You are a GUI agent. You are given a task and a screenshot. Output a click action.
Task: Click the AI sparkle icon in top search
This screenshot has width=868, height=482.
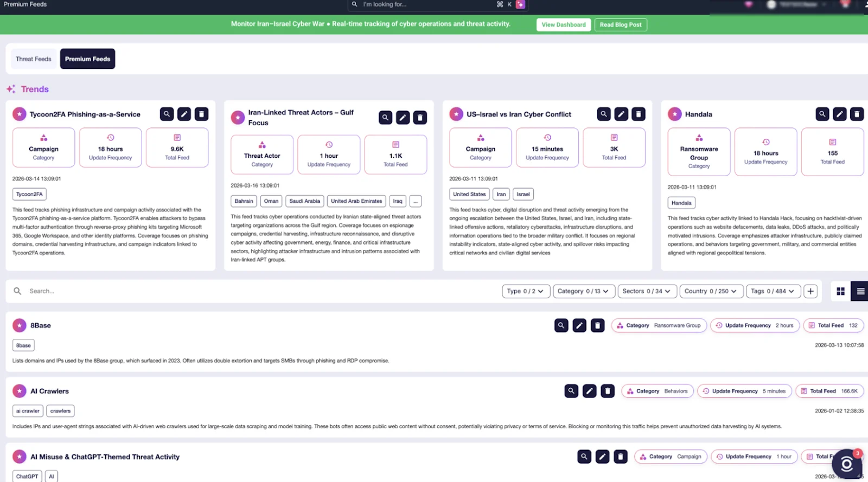520,4
